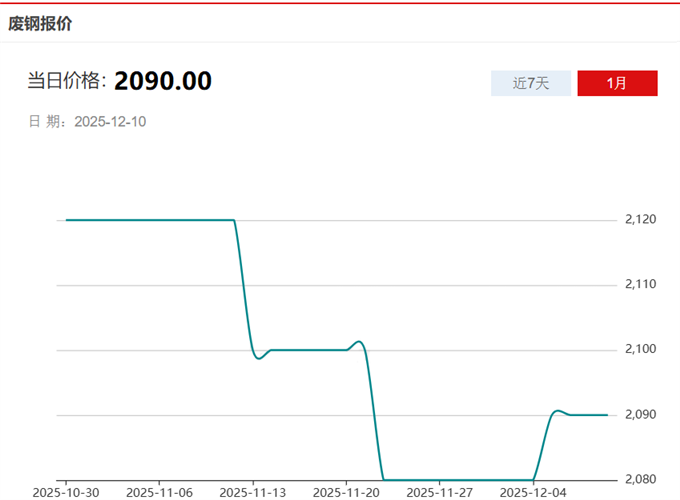Click the 2090.00 current price value
The height and width of the screenshot is (500, 680).
tap(163, 81)
